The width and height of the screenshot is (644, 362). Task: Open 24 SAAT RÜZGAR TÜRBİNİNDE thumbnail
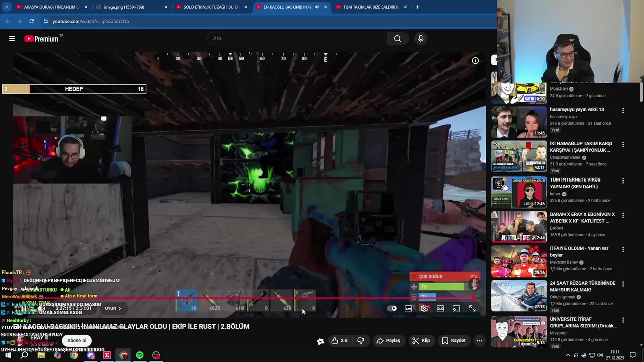tap(519, 296)
